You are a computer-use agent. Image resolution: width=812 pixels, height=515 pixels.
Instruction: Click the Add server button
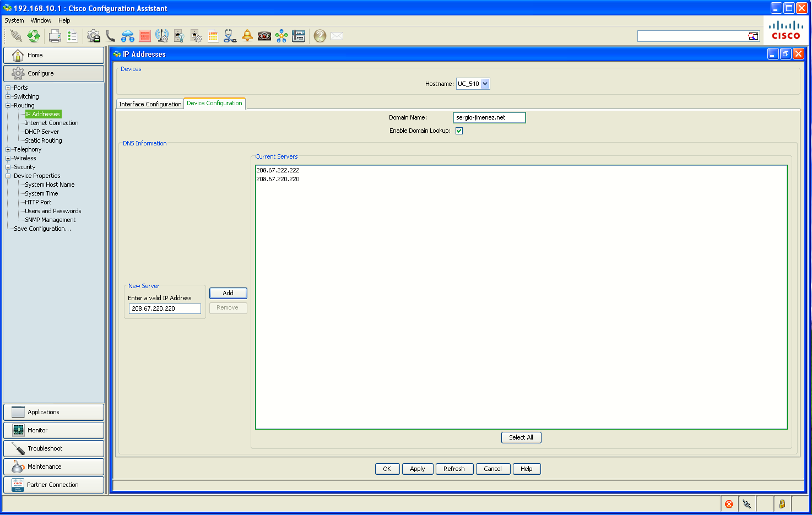tap(228, 293)
